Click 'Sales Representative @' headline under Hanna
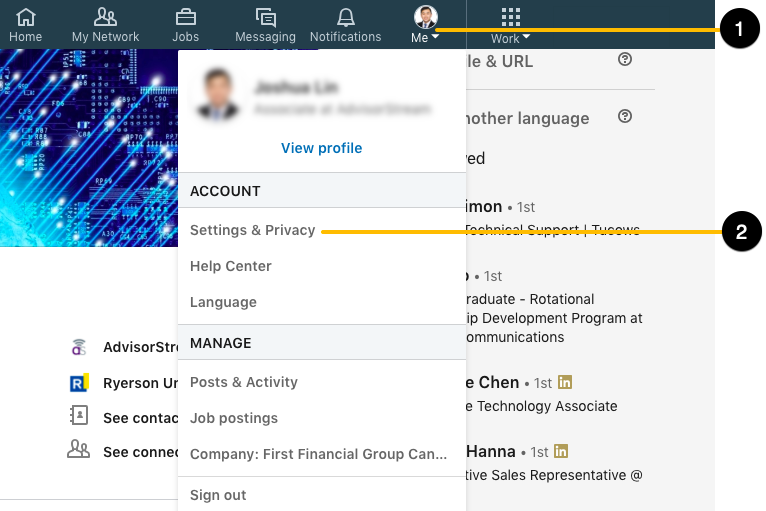766x511 pixels. [554, 475]
